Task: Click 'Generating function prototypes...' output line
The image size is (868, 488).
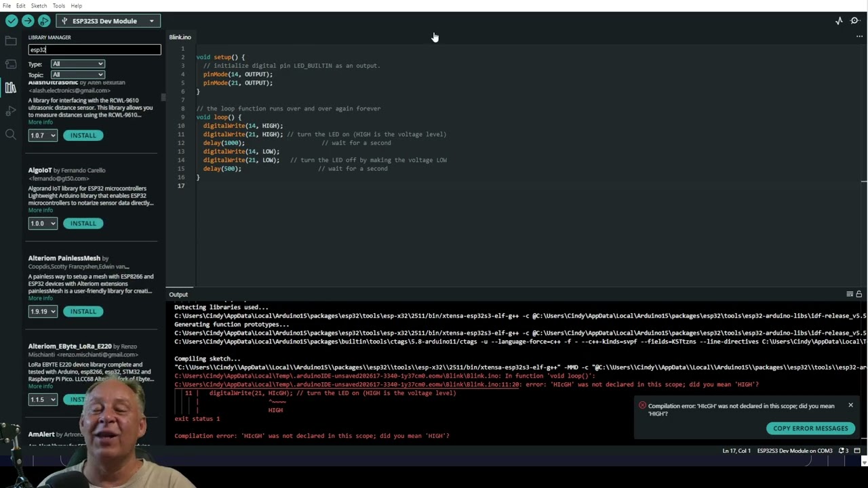Action: (x=232, y=325)
